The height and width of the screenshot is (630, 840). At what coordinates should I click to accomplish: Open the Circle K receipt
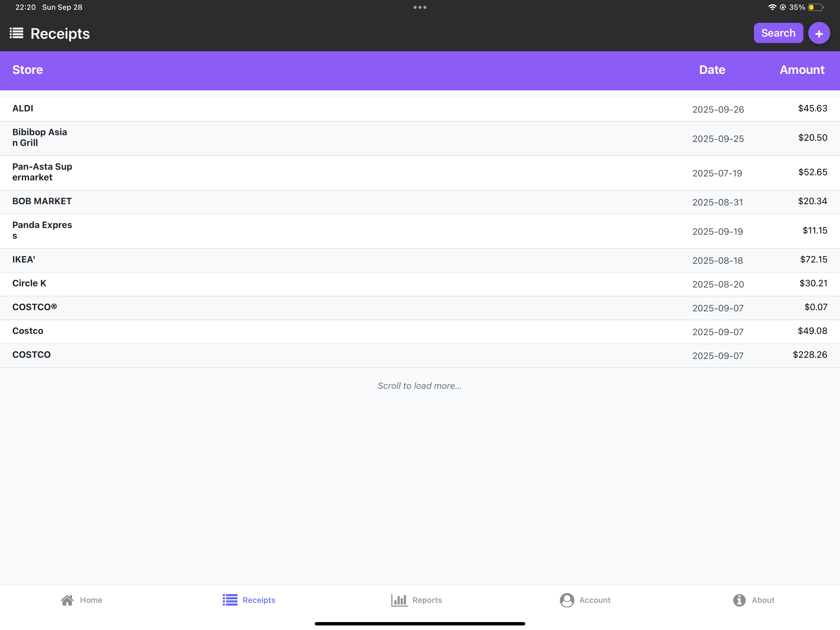click(420, 284)
